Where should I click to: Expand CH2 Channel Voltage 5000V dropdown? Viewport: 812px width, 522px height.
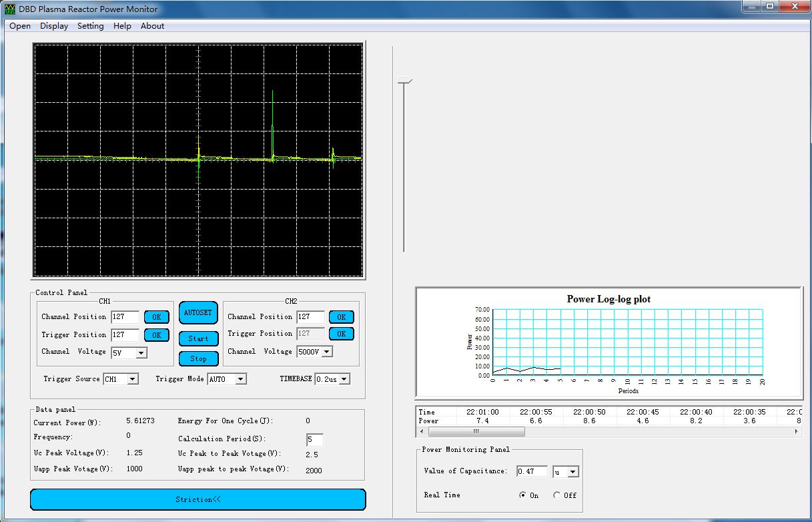pos(326,352)
